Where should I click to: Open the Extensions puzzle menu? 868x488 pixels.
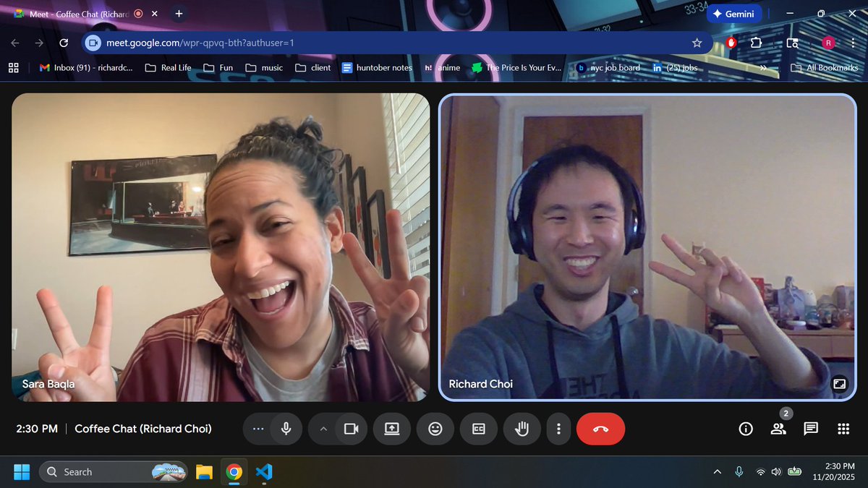[756, 43]
